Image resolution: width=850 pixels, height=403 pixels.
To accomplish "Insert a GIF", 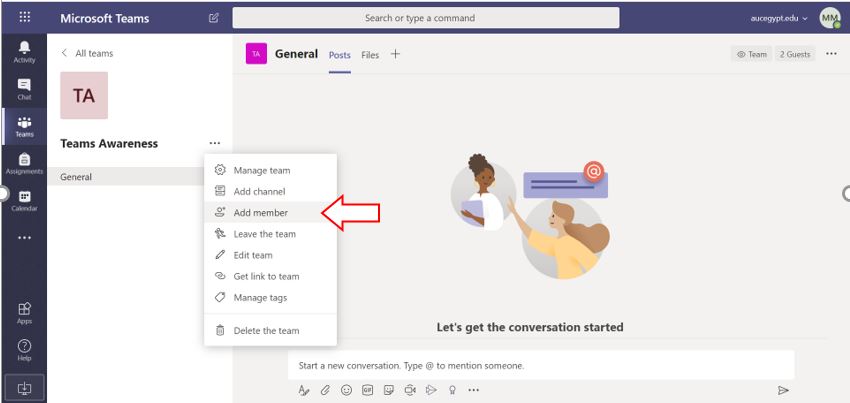I will pos(368,390).
